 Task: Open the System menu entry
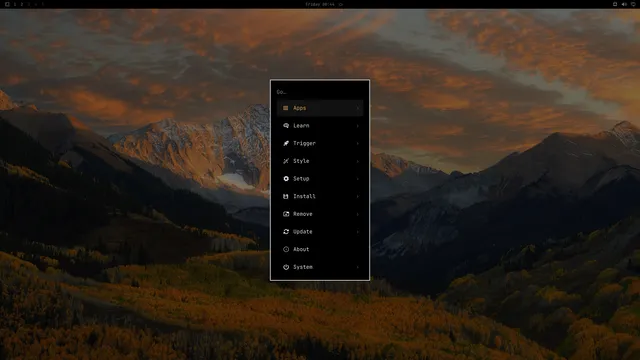pyautogui.click(x=320, y=267)
